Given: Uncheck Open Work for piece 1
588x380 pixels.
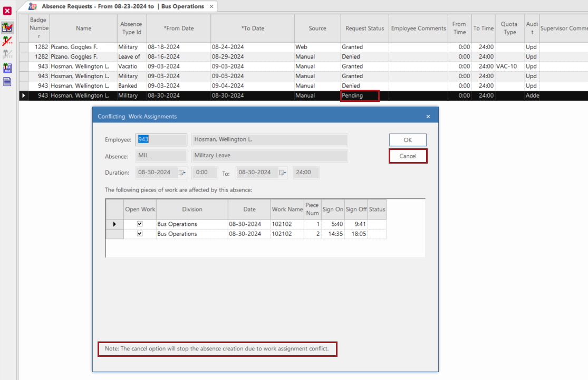Looking at the screenshot, I should 140,224.
